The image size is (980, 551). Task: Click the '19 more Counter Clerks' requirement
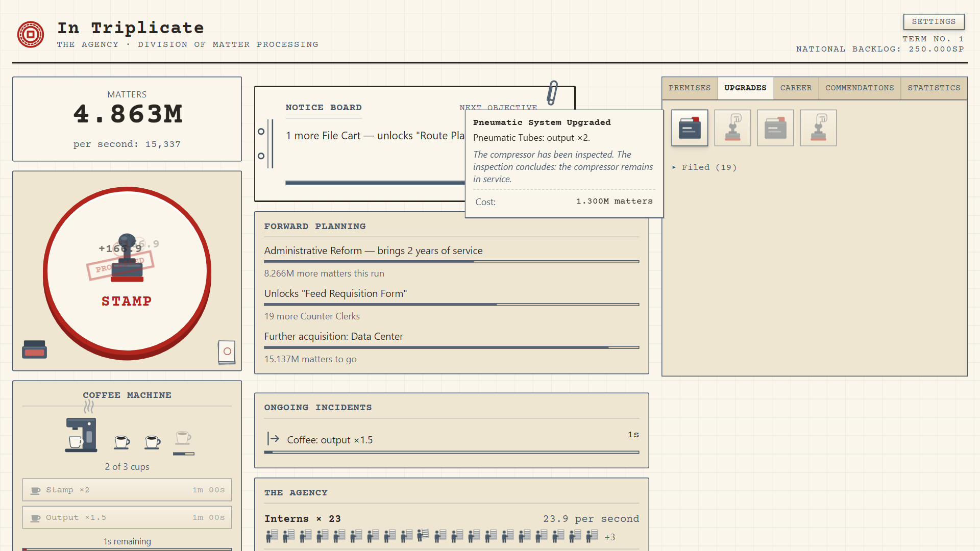312,316
